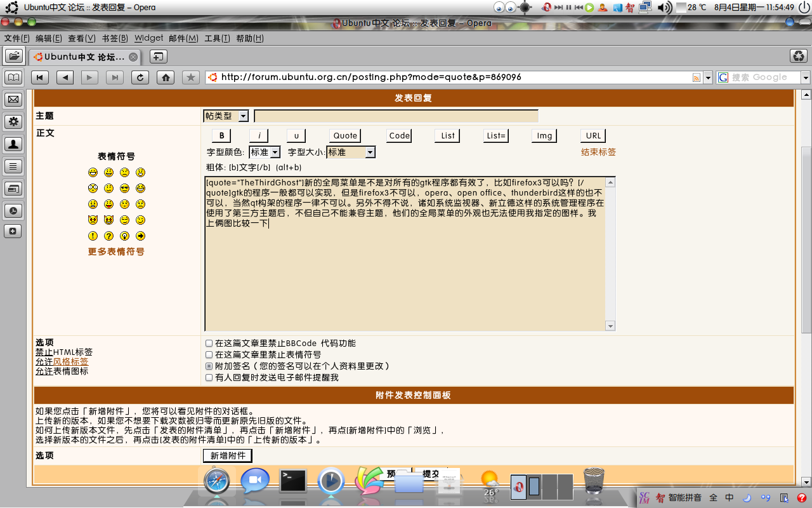
Task: Open the 文件(F) menu
Action: pyautogui.click(x=17, y=39)
